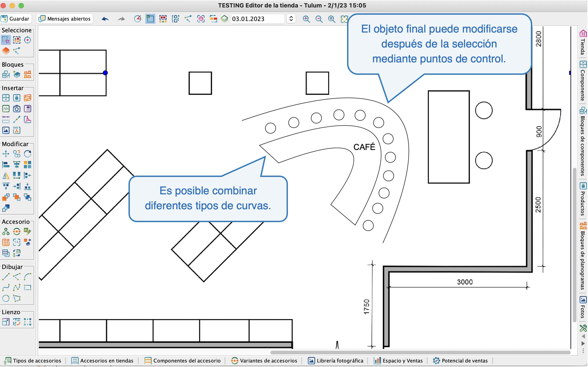This screenshot has width=588, height=367.
Task: Click the 1 2 3 numbering icon in Accesorio
Action: pyautogui.click(x=17, y=242)
